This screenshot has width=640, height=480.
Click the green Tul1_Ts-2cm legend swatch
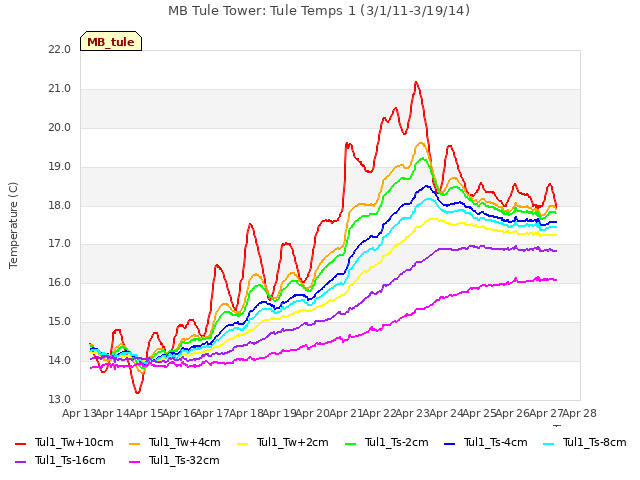click(351, 443)
